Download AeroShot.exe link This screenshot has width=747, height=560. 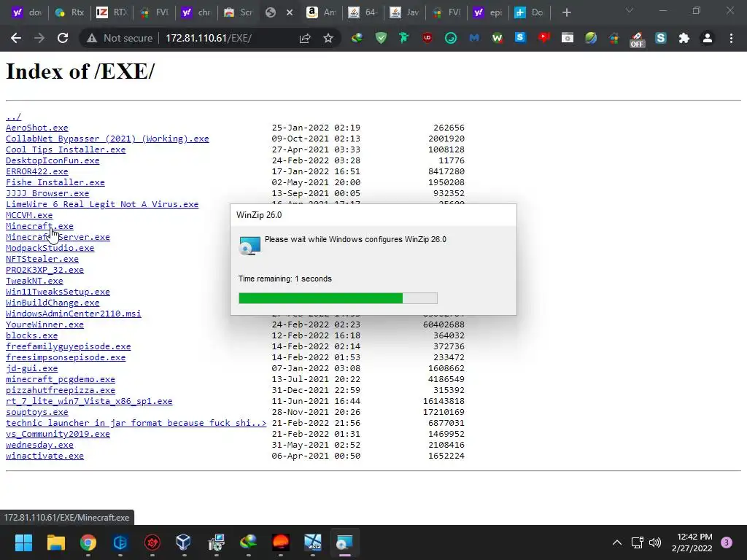36,128
